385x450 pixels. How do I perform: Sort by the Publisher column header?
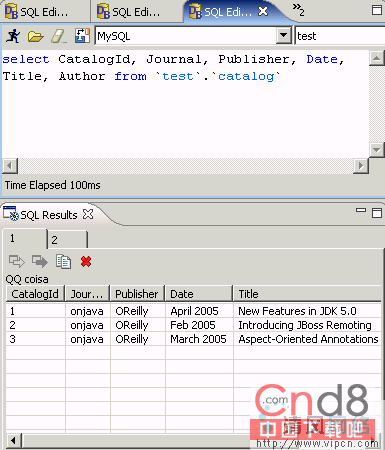click(x=137, y=294)
